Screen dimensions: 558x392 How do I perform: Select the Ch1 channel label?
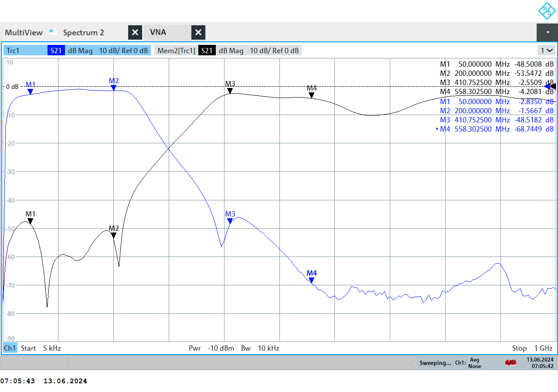(10, 348)
